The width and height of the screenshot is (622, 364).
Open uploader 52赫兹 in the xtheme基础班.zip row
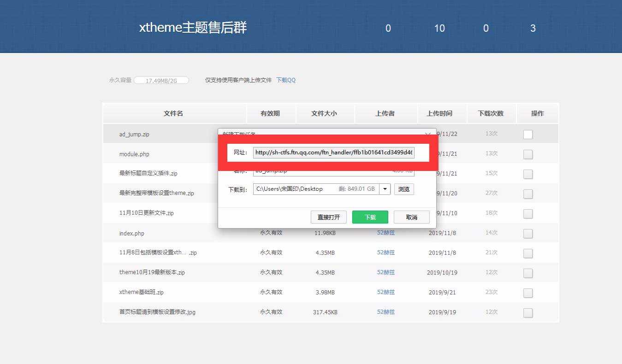click(x=386, y=292)
